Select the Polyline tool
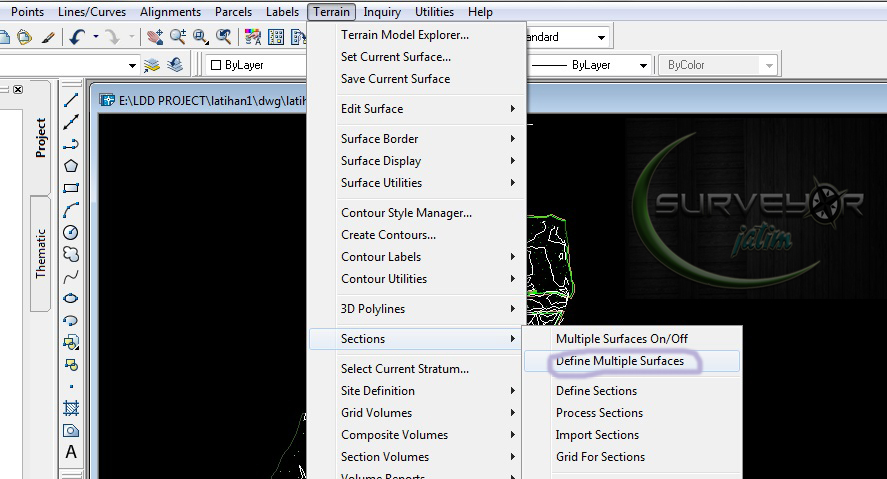Screen dimensions: 887x479 point(71,144)
